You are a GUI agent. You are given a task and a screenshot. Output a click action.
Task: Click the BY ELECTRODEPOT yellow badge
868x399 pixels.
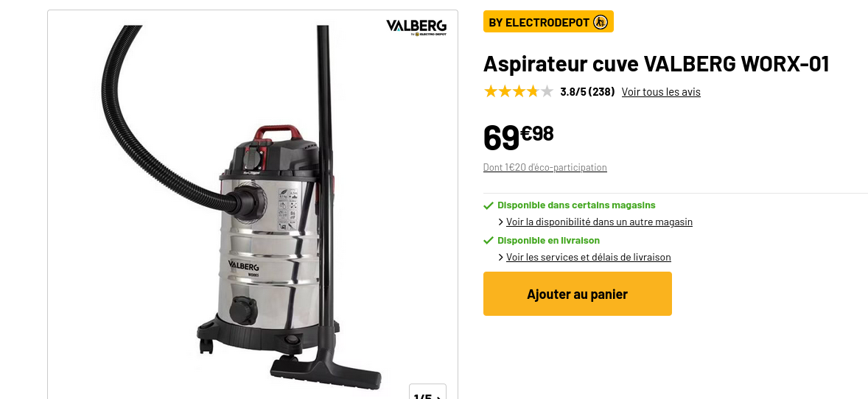coord(548,21)
